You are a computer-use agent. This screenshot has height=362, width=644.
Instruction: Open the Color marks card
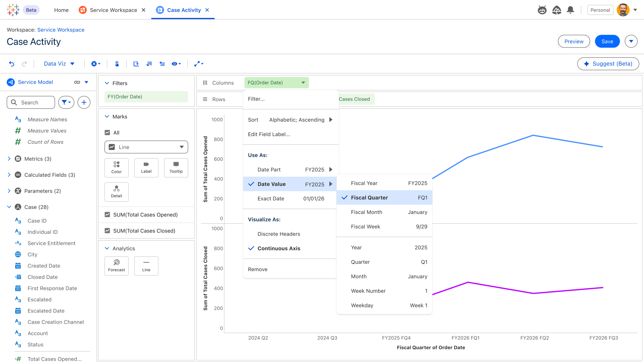tap(117, 167)
